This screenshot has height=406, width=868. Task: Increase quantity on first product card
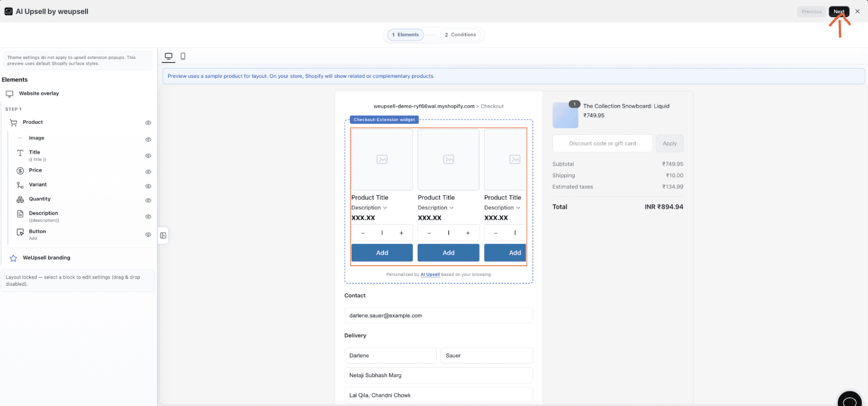[401, 233]
